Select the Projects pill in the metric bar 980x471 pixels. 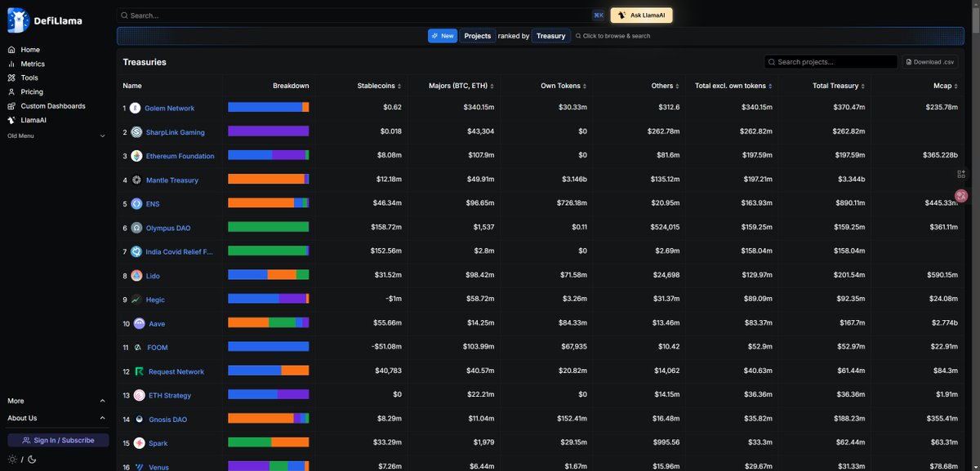(478, 36)
